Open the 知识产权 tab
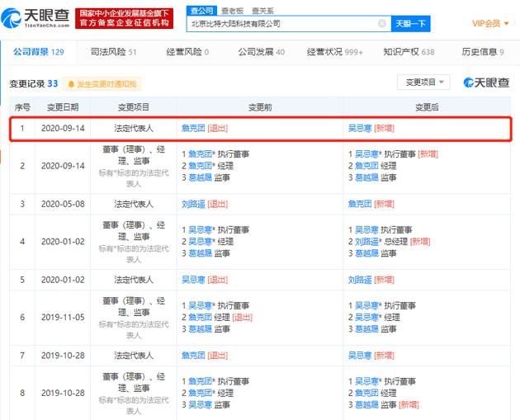This screenshot has height=420, width=520. [409, 52]
